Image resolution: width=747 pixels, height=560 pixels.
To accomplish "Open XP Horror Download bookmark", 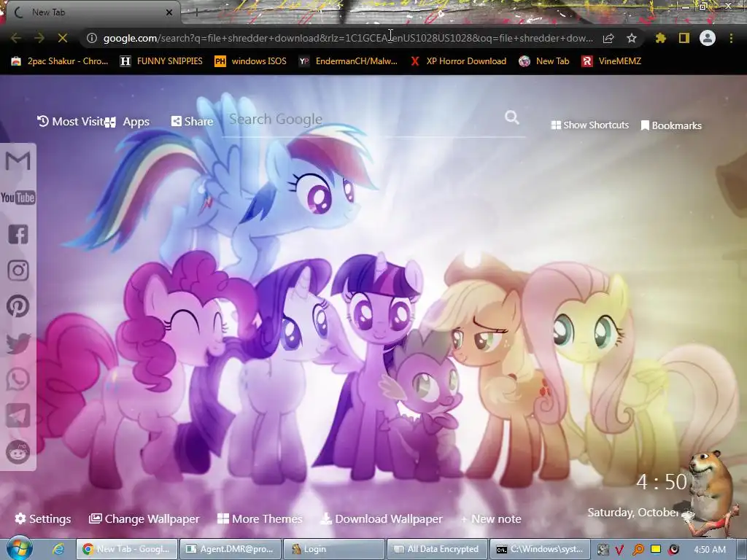I will (x=458, y=61).
